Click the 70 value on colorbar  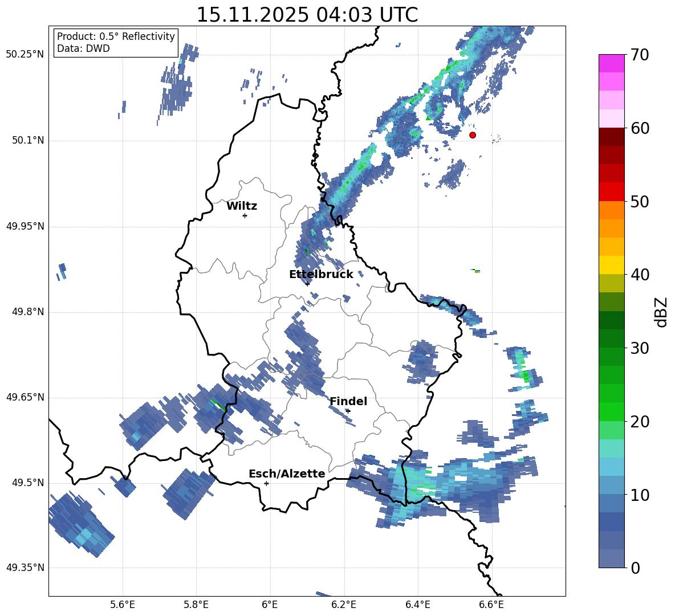640,55
